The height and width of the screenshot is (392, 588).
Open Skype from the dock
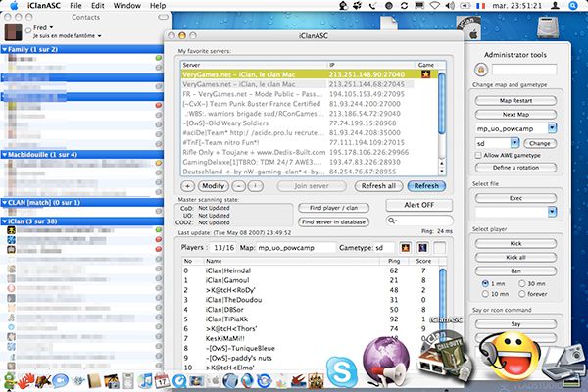click(341, 371)
